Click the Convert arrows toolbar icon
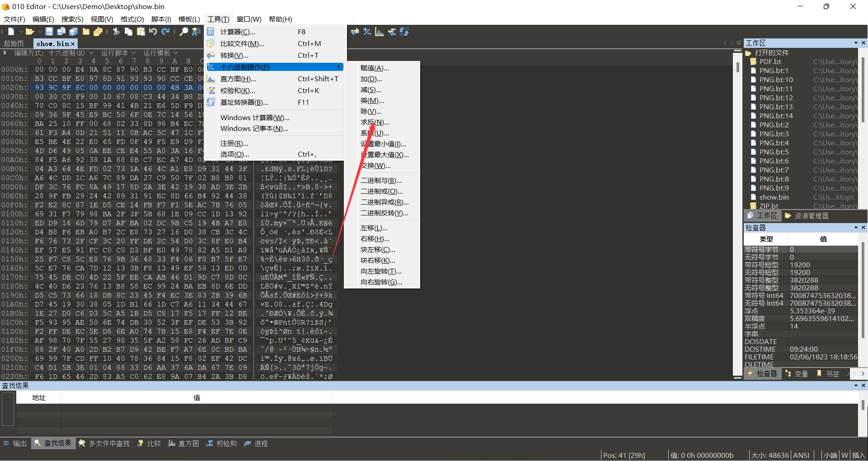The image size is (868, 461). [x=355, y=32]
